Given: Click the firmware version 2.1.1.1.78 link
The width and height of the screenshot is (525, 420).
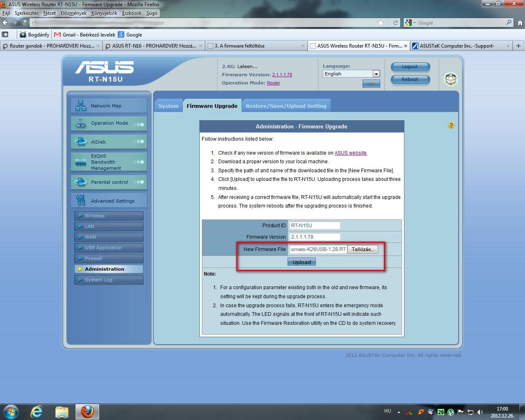Looking at the screenshot, I should click(282, 75).
